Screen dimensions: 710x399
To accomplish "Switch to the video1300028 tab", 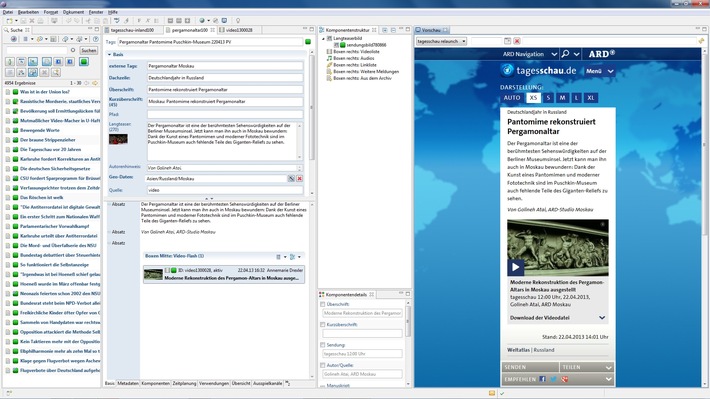I will pyautogui.click(x=239, y=30).
